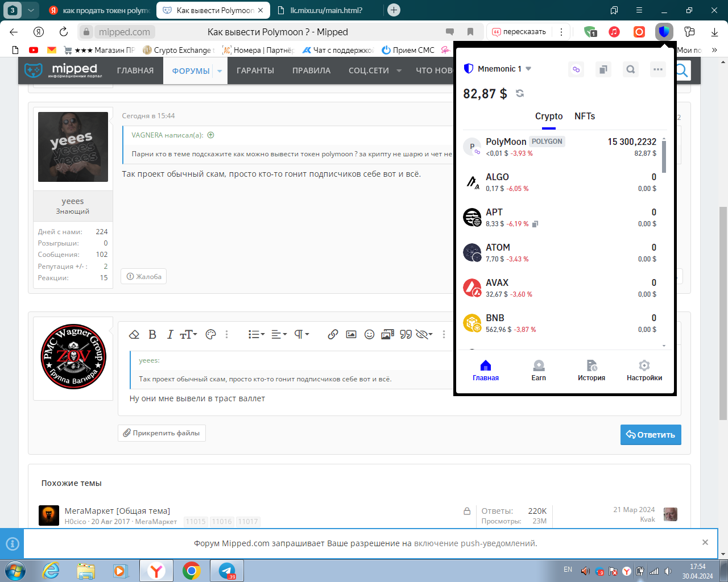728x582 pixels.
Task: Open the spoiler dropdown in editor
Action: pyautogui.click(x=424, y=334)
